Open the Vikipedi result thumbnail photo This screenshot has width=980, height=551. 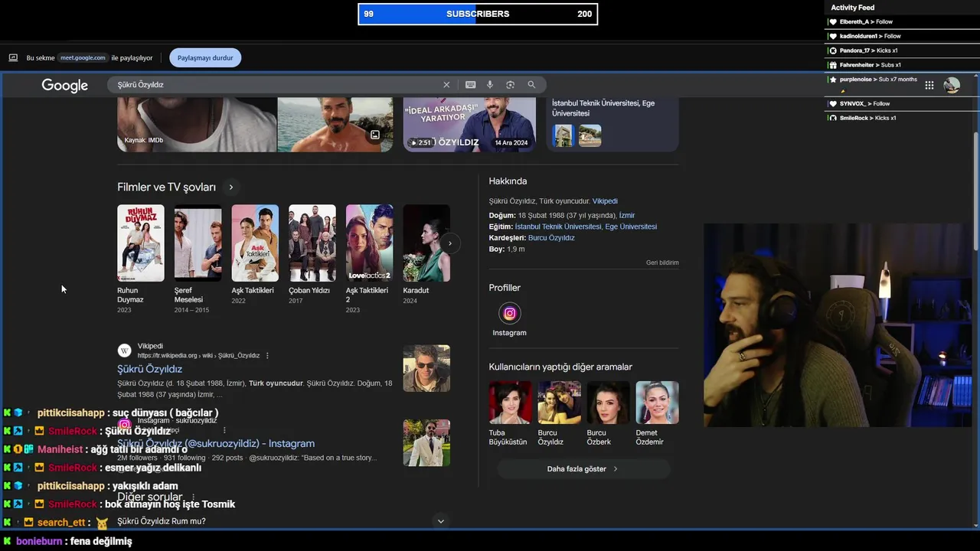point(426,368)
